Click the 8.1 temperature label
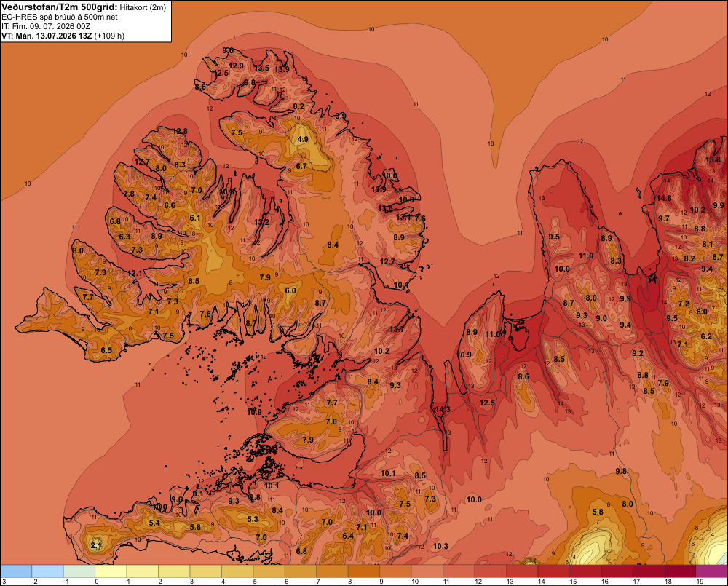This screenshot has height=586, width=728. [x=707, y=245]
